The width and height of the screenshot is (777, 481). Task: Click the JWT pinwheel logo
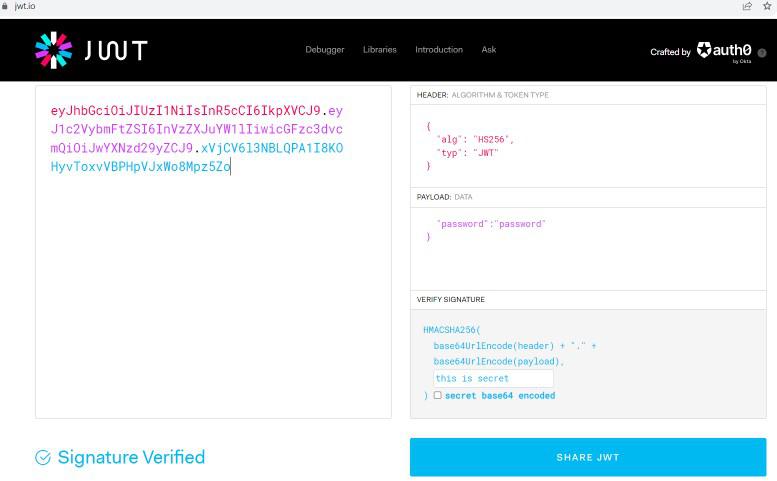[x=54, y=50]
